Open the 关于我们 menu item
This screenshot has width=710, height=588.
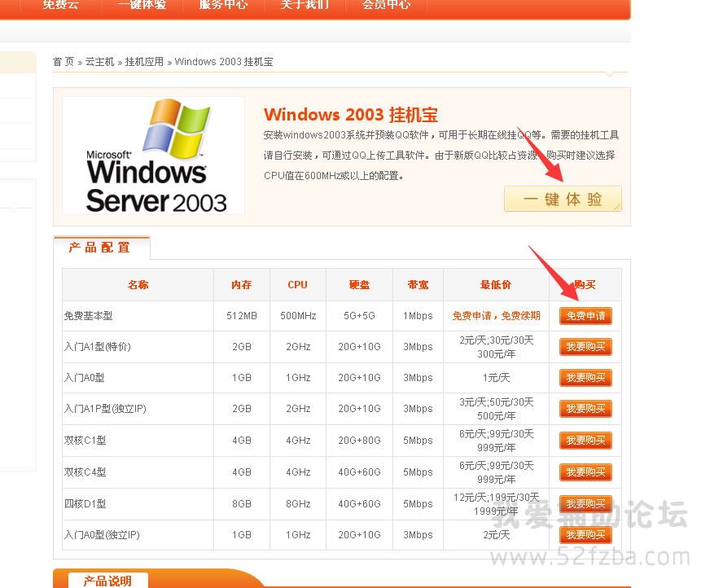(305, 5)
